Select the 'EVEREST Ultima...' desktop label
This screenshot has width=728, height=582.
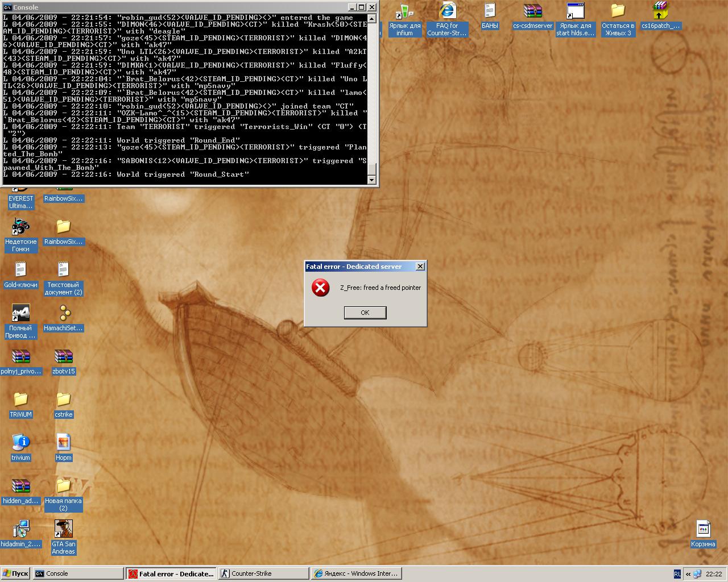(x=21, y=202)
